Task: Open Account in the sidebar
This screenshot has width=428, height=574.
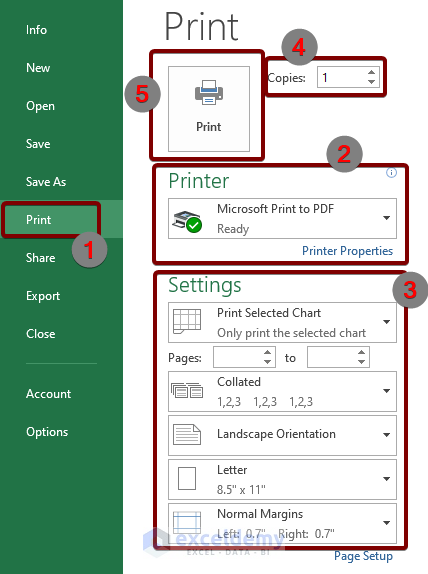Action: (x=49, y=394)
